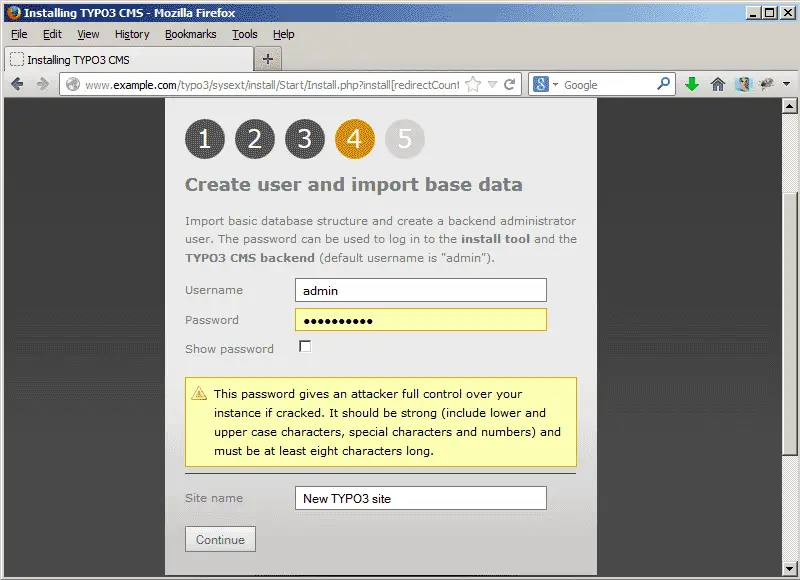Open the Help menu

click(283, 34)
